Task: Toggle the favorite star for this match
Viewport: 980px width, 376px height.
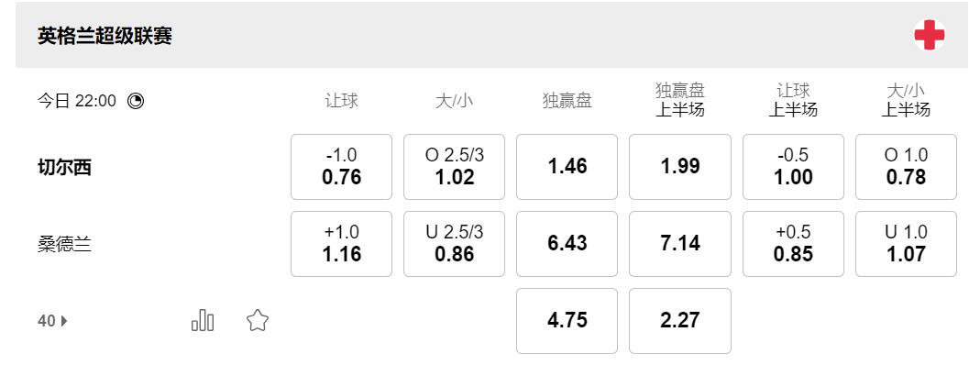Action: point(258,320)
